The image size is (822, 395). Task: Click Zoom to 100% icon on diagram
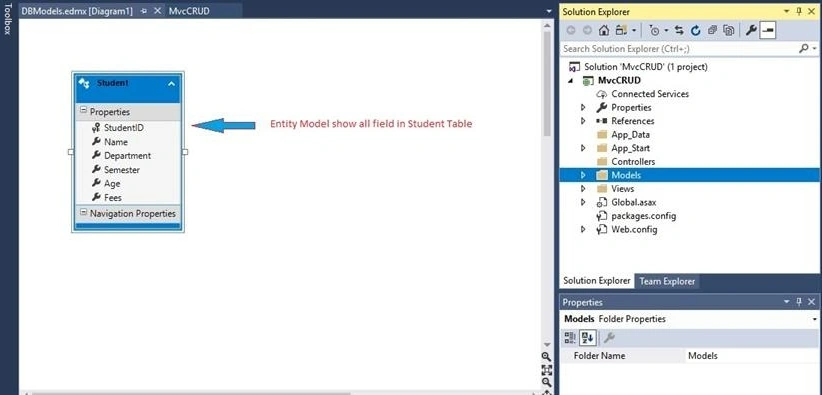(x=547, y=370)
